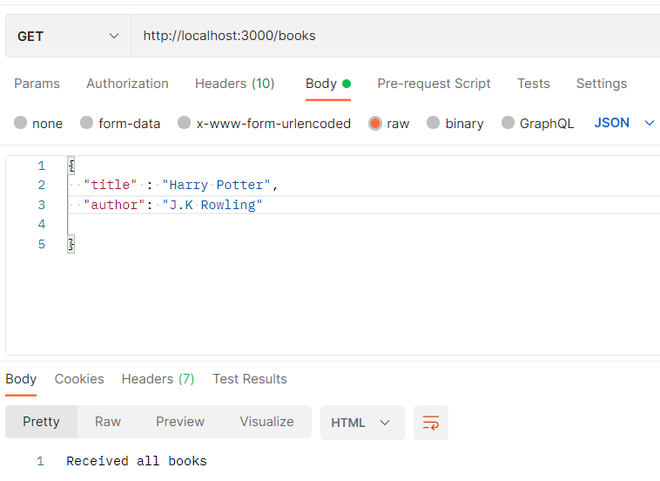The height and width of the screenshot is (481, 660).
Task: Select the form-data radio option
Action: pos(87,123)
